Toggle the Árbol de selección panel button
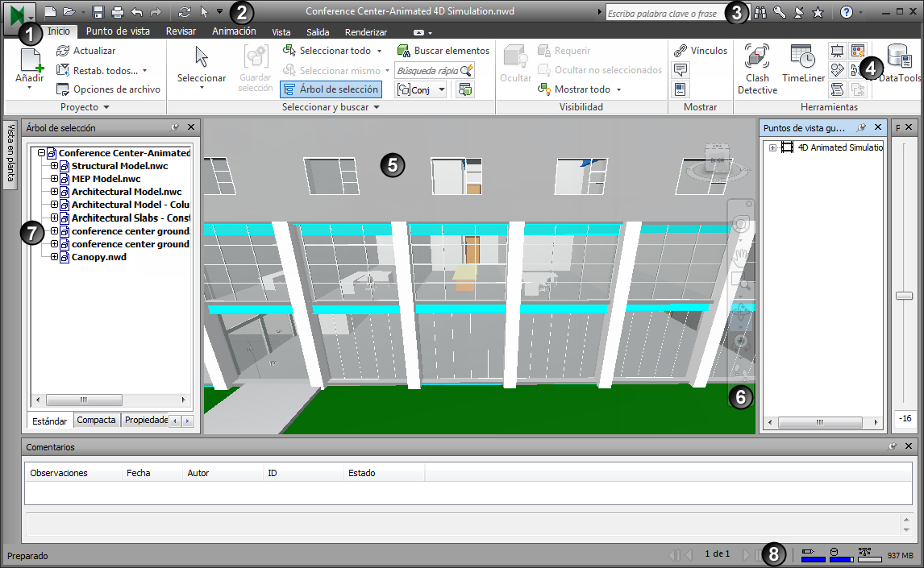Screen dimensions: 924x568 [x=331, y=89]
